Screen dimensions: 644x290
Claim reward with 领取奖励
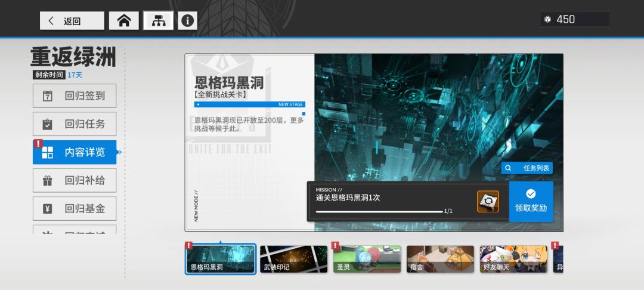[531, 202]
